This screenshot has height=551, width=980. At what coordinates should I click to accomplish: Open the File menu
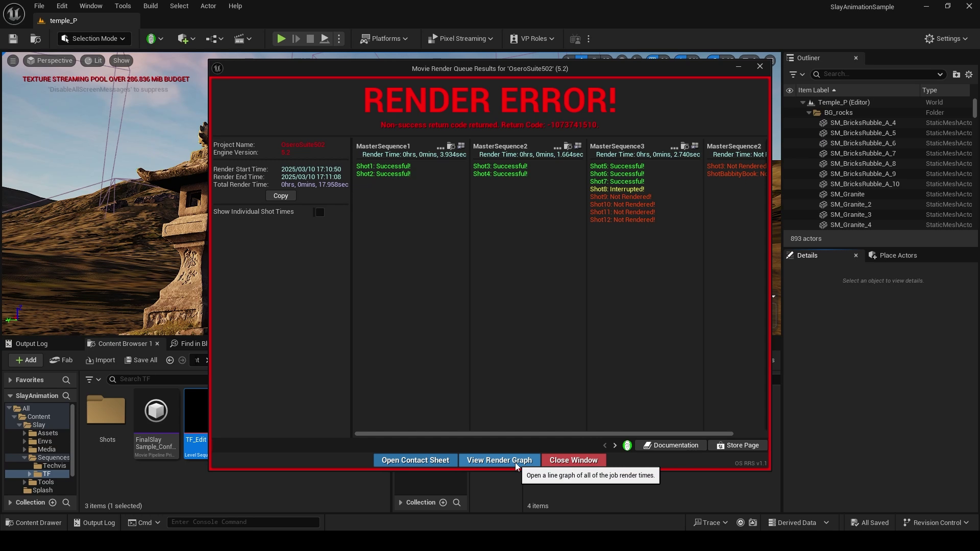(x=39, y=6)
